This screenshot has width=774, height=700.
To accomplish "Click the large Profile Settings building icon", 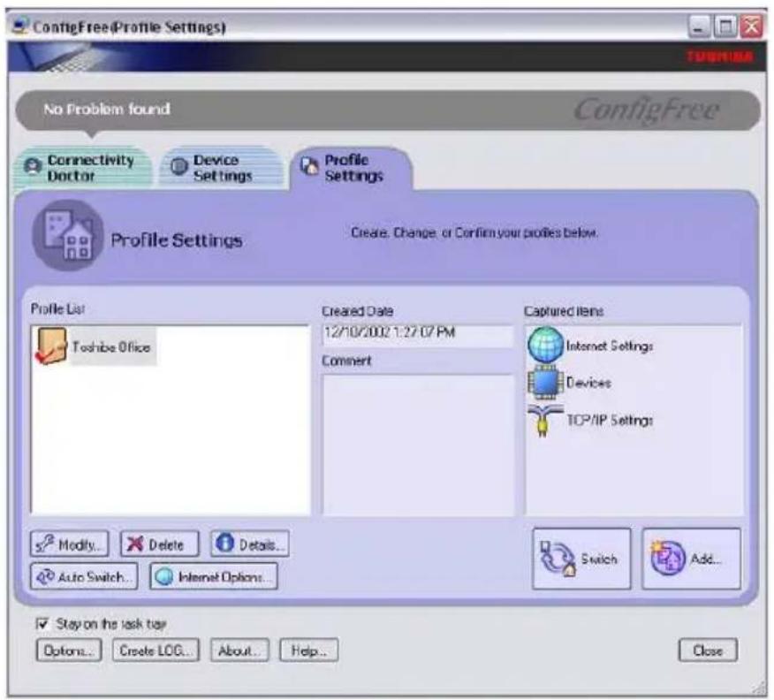I will pos(68,235).
